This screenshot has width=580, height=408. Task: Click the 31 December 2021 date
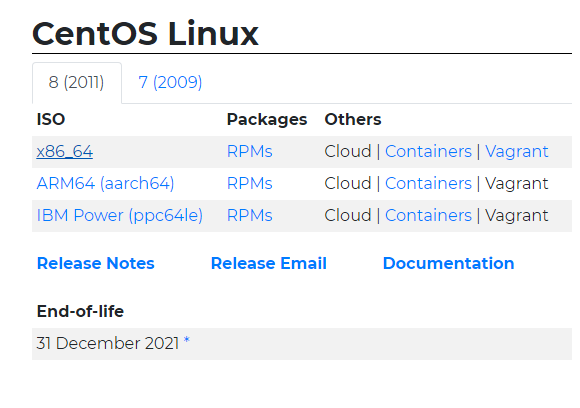[x=108, y=343]
